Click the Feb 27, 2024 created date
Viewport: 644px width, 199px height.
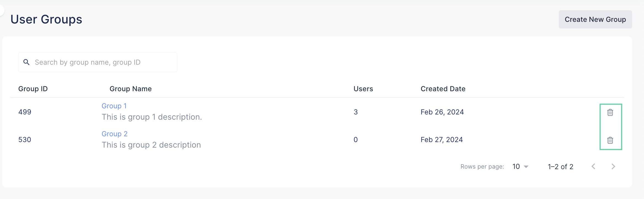tap(441, 140)
